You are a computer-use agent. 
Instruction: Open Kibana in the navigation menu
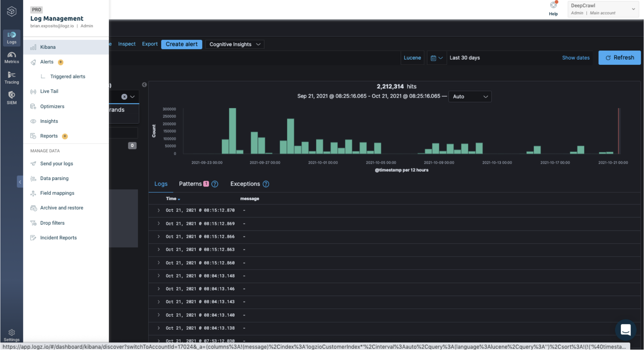pos(66,47)
